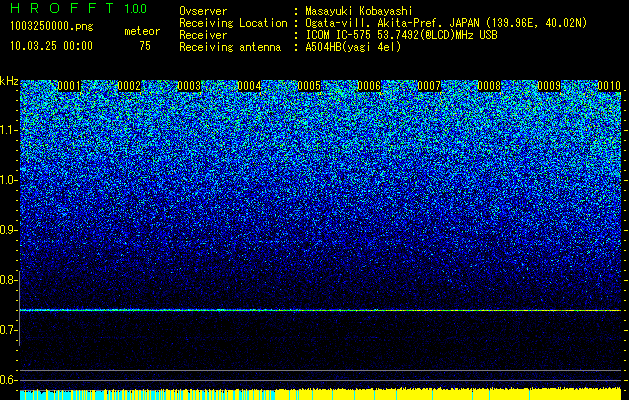Viewport: 629px width, 400px height.
Task: Click time marker 0001
Action: click(69, 86)
